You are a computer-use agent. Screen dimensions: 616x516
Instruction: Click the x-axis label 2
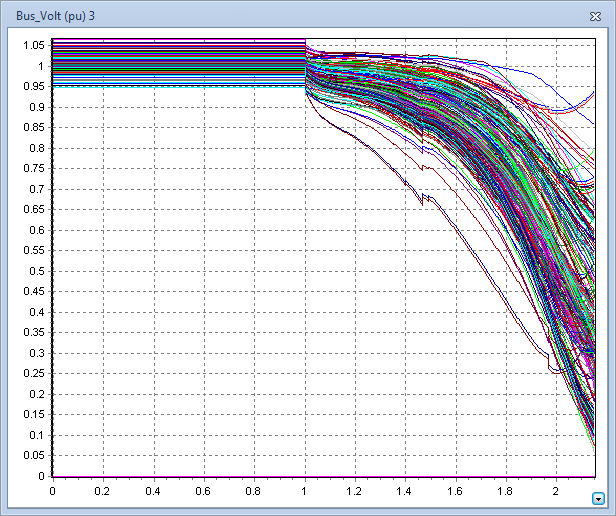point(556,491)
